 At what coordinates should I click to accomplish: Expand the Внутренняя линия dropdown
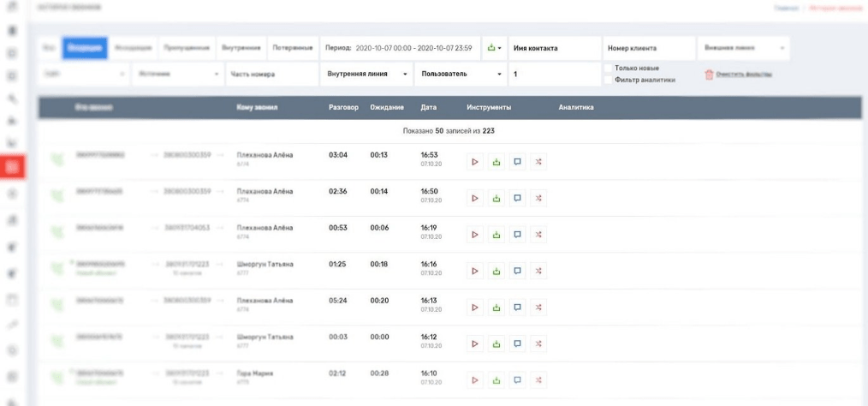coord(366,75)
